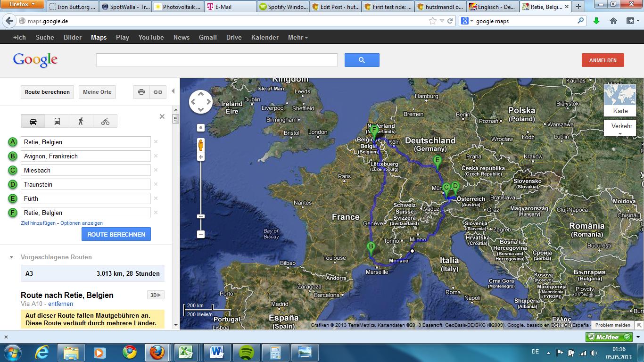The width and height of the screenshot is (644, 362).
Task: Select the bicycle directions icon
Action: 105,121
